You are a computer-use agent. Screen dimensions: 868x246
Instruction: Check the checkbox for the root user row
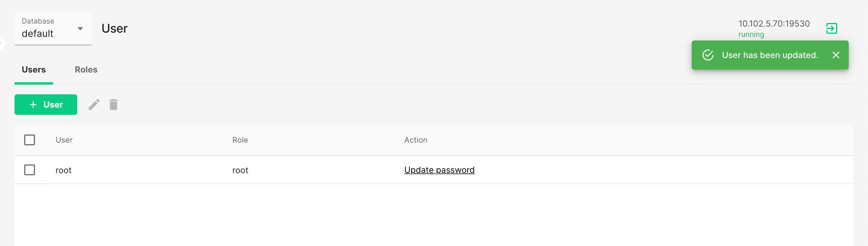pyautogui.click(x=29, y=170)
